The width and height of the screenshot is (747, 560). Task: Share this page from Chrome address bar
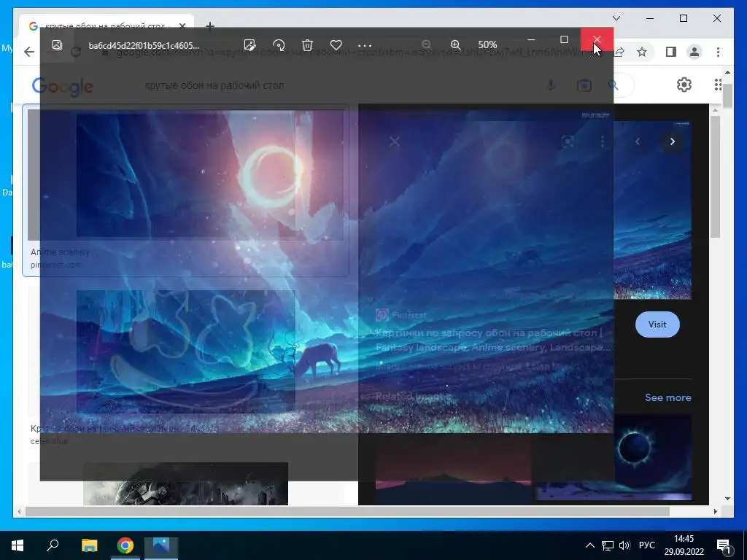tap(619, 52)
